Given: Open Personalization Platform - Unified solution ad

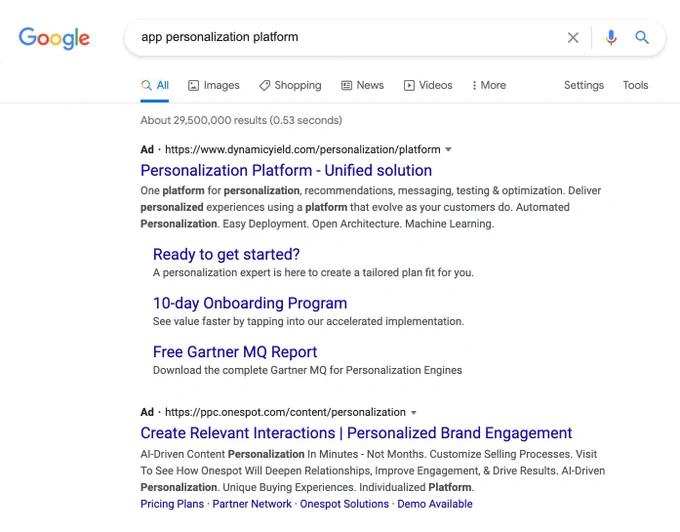Looking at the screenshot, I should [x=286, y=170].
